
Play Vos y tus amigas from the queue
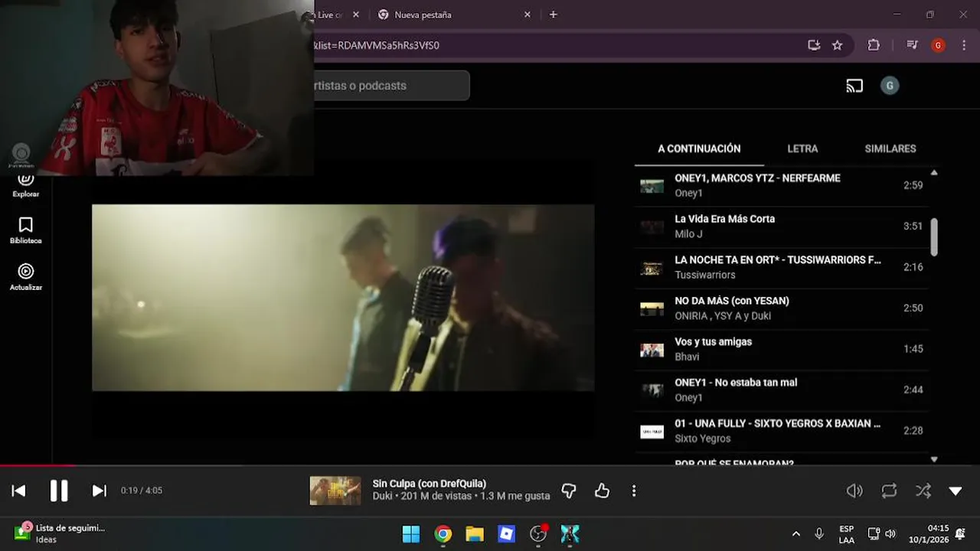781,349
